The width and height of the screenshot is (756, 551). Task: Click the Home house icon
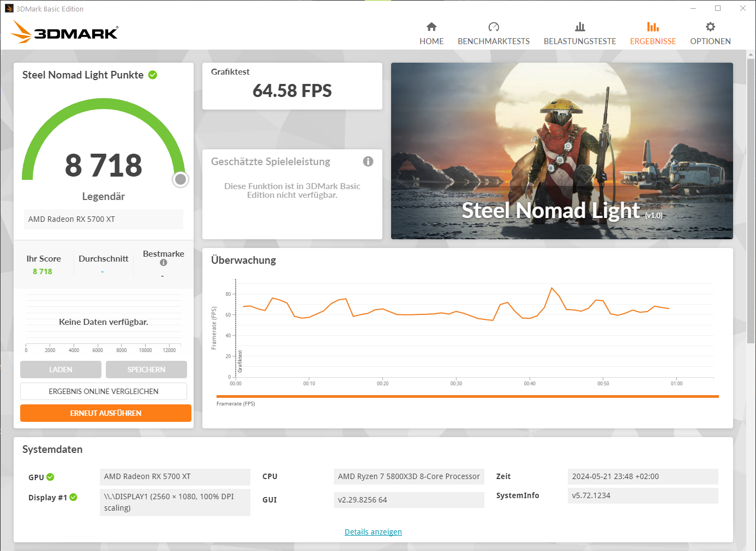(x=431, y=27)
